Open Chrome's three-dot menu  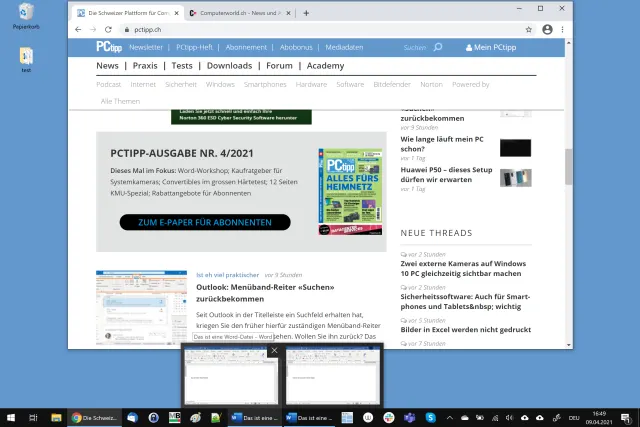(562, 29)
